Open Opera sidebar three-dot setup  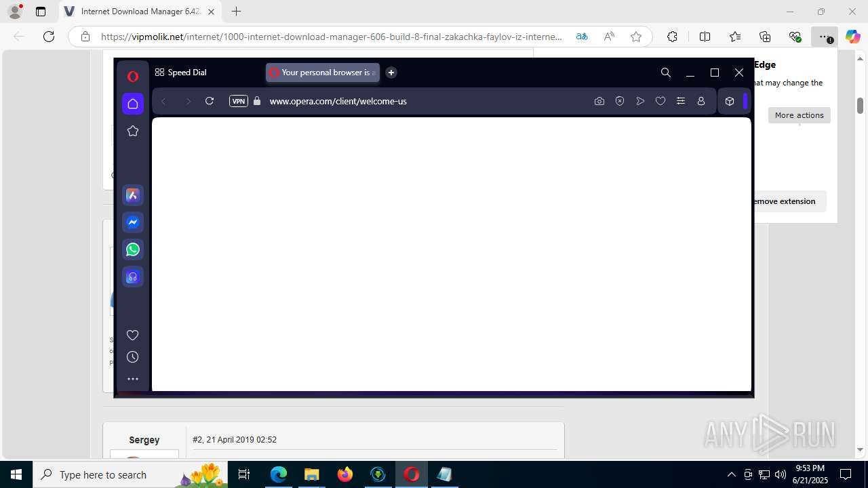click(x=133, y=379)
